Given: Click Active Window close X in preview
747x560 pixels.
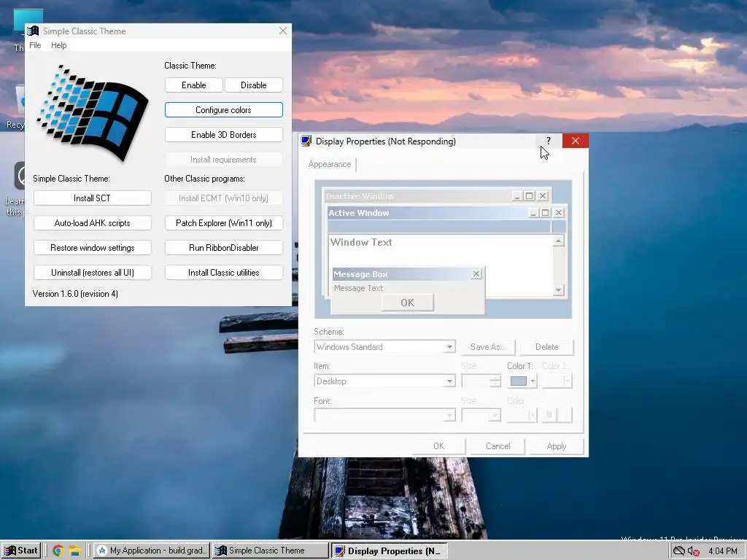Looking at the screenshot, I should [559, 213].
